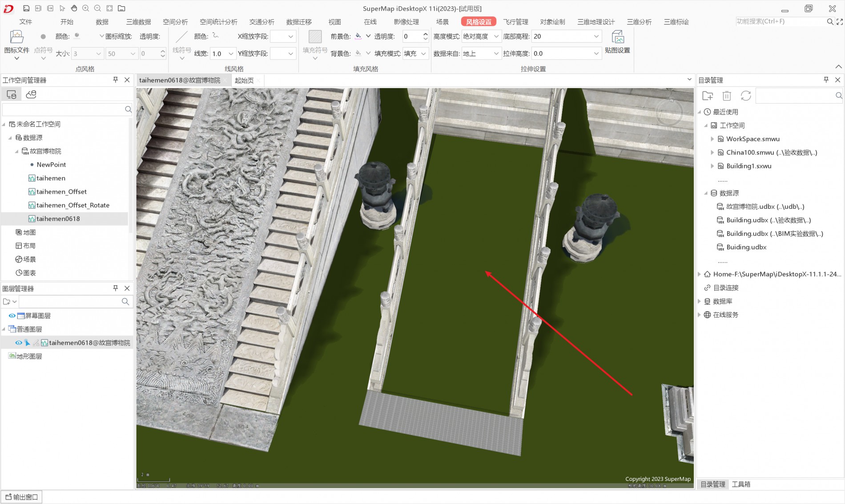845x504 pixels.
Task: Expand the 数据库 node
Action: tap(699, 301)
